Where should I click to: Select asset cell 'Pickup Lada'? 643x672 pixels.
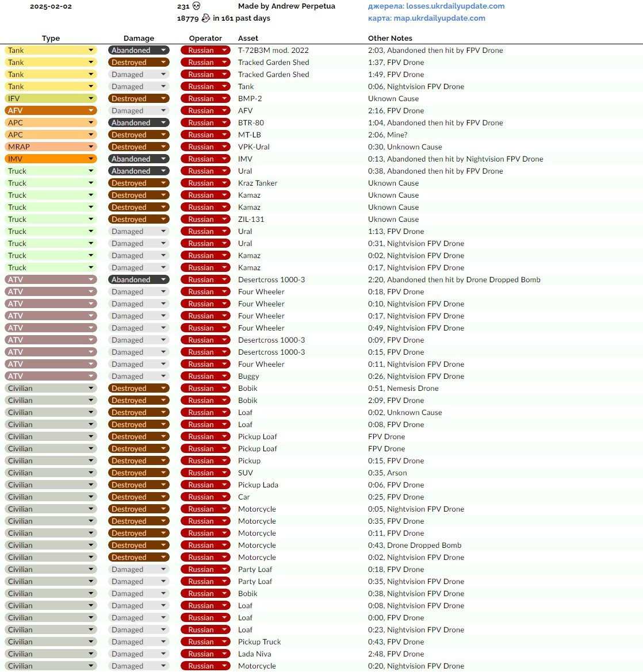pyautogui.click(x=258, y=485)
